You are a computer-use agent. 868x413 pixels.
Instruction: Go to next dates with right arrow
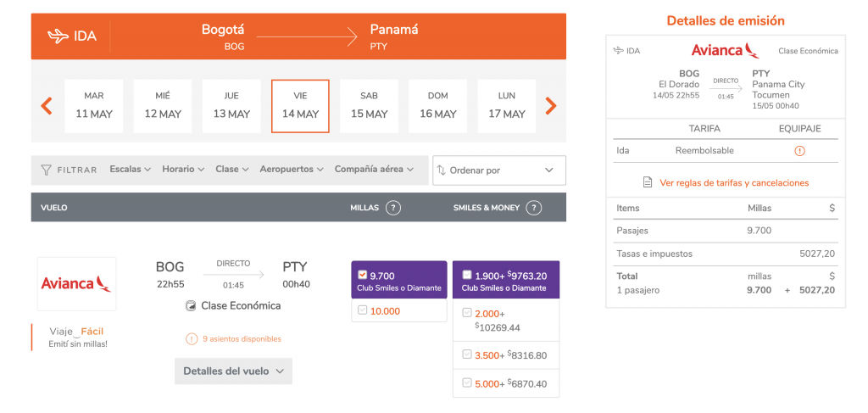click(551, 106)
